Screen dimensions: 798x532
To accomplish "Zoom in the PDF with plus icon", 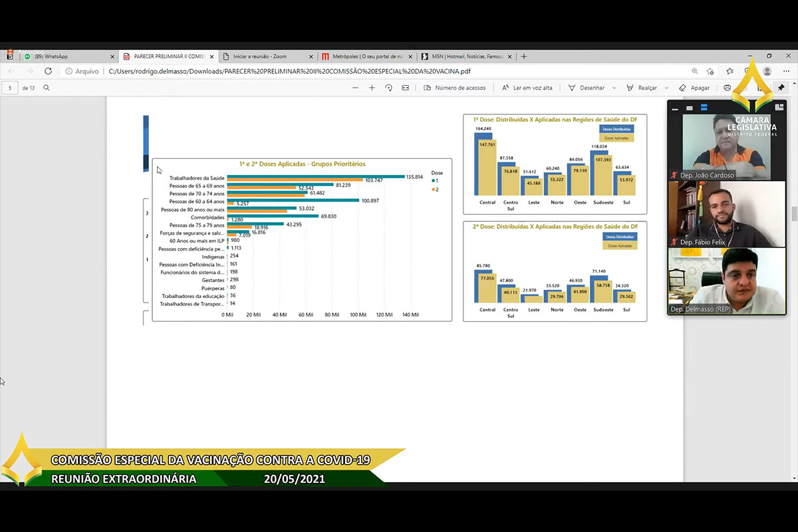I will pos(372,88).
